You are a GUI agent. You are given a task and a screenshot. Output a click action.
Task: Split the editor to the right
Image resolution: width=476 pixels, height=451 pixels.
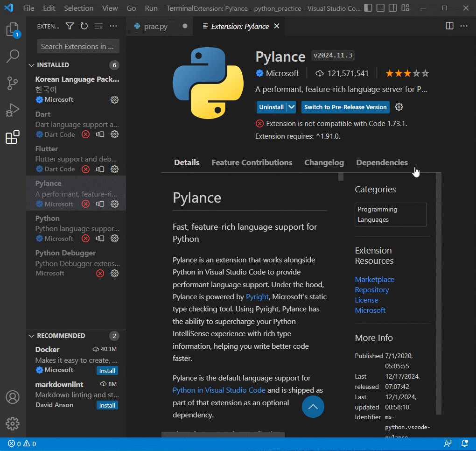449,26
